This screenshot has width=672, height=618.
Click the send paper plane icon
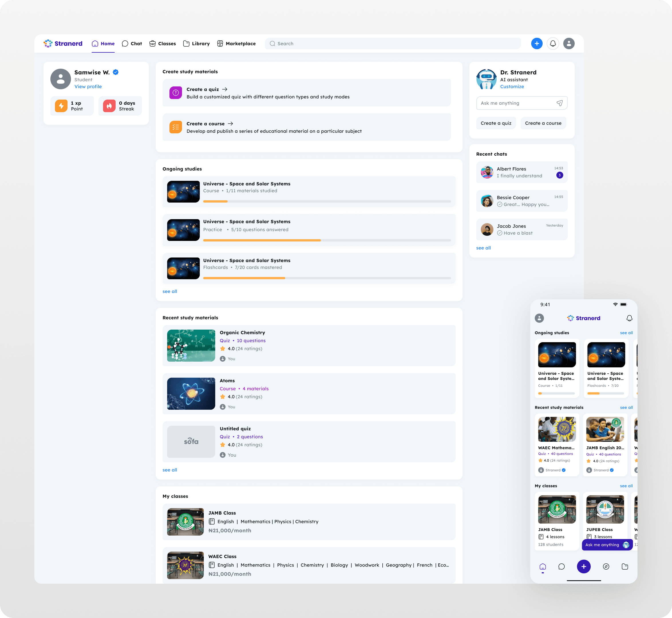pyautogui.click(x=559, y=103)
